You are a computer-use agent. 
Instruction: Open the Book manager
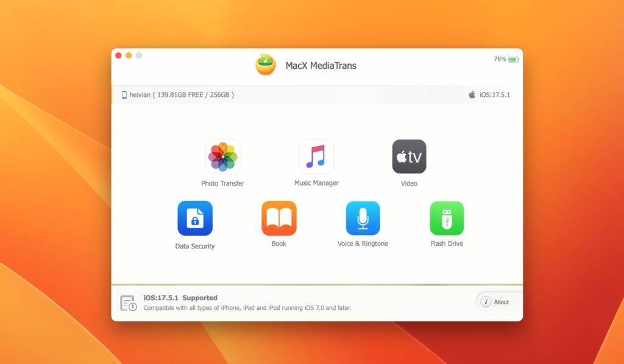pyautogui.click(x=278, y=219)
